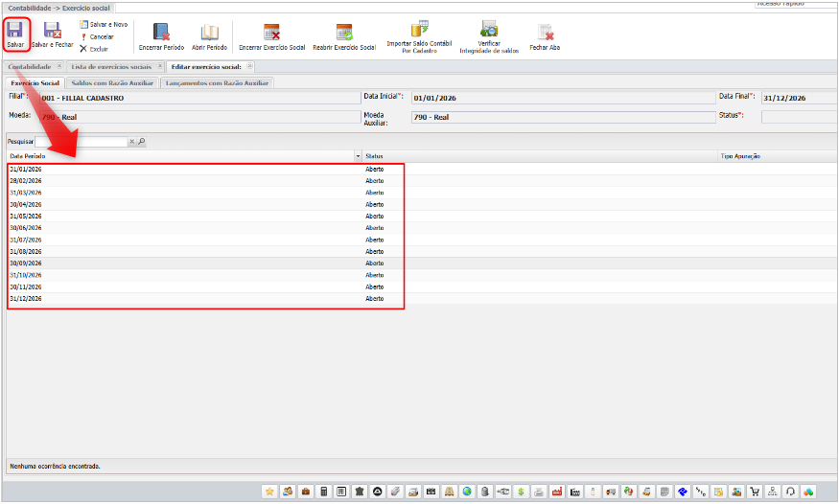Viewport: 839px width, 504px height.
Task: Click the Excluir button
Action: [94, 48]
